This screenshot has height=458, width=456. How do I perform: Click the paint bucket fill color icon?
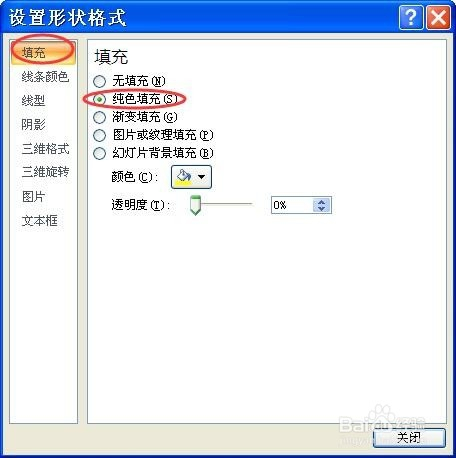pyautogui.click(x=184, y=177)
